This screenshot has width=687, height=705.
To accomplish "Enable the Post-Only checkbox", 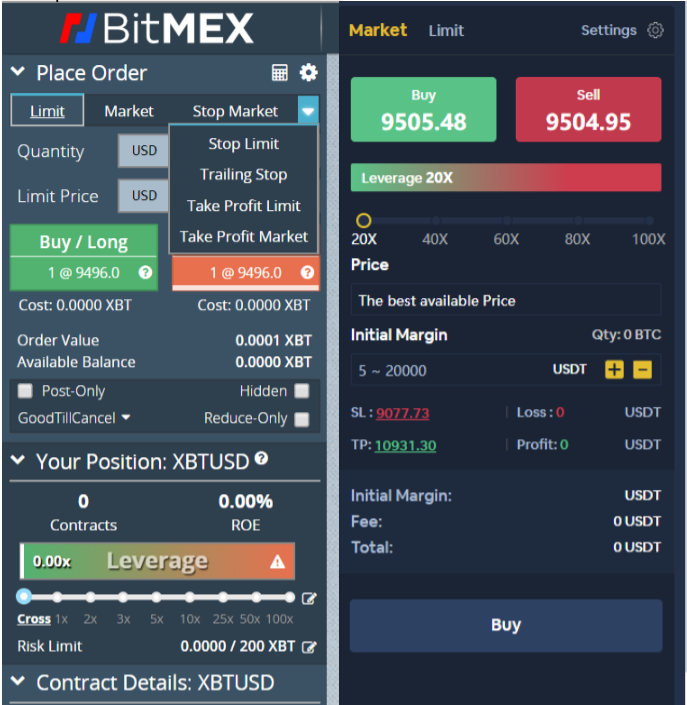I will (x=25, y=391).
